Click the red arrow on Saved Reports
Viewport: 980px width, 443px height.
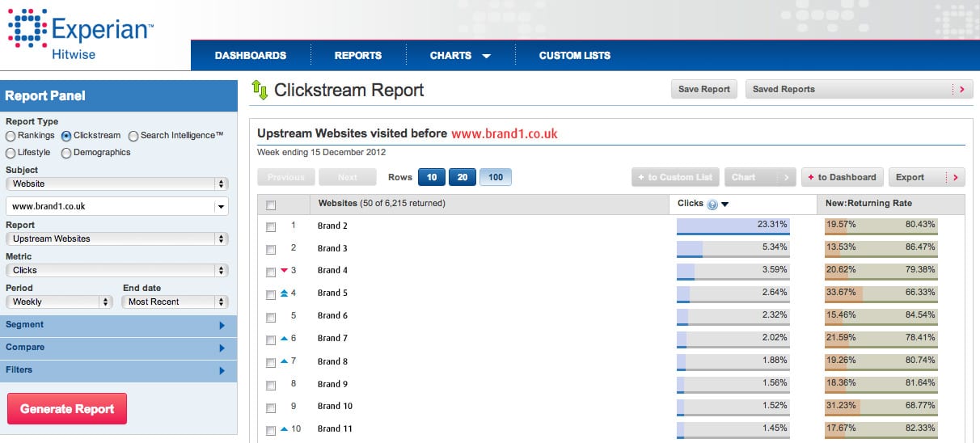point(961,90)
